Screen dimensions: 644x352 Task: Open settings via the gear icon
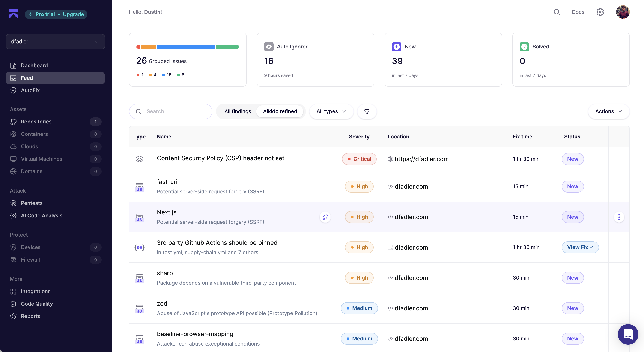click(x=600, y=12)
